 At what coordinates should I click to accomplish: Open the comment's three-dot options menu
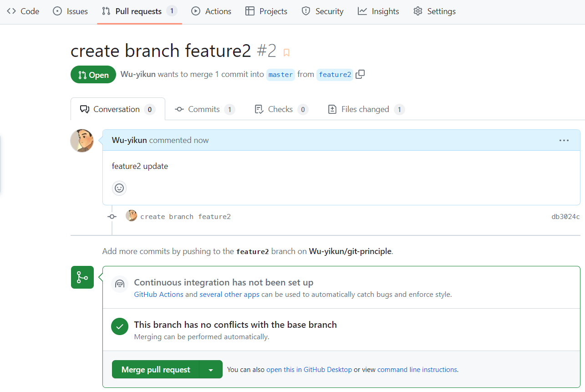point(564,140)
